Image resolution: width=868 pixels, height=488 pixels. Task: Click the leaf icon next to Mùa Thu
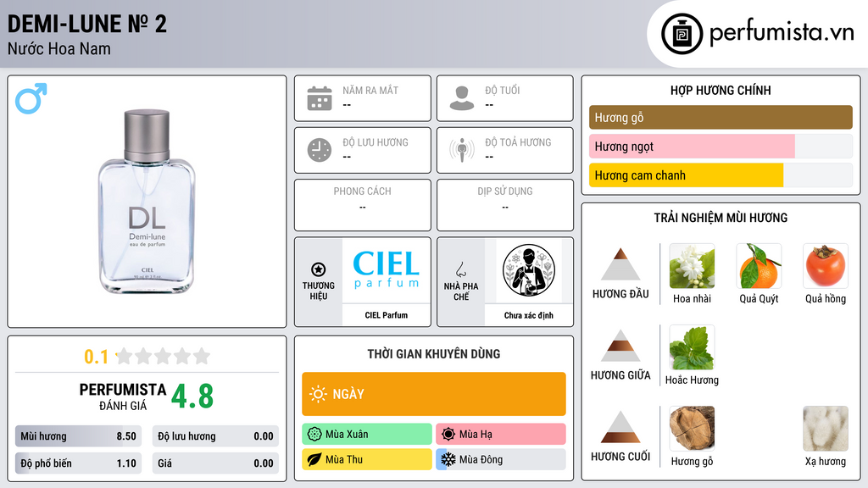pyautogui.click(x=314, y=459)
